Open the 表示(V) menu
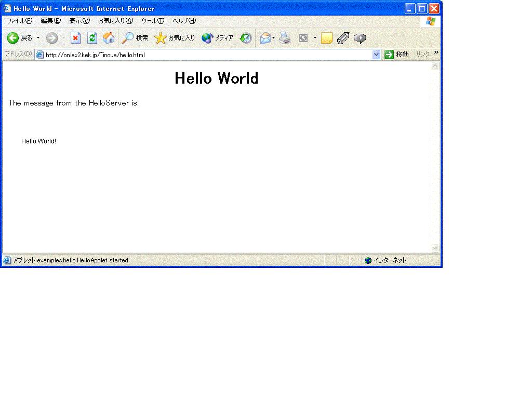The width and height of the screenshot is (532, 399). (x=79, y=21)
